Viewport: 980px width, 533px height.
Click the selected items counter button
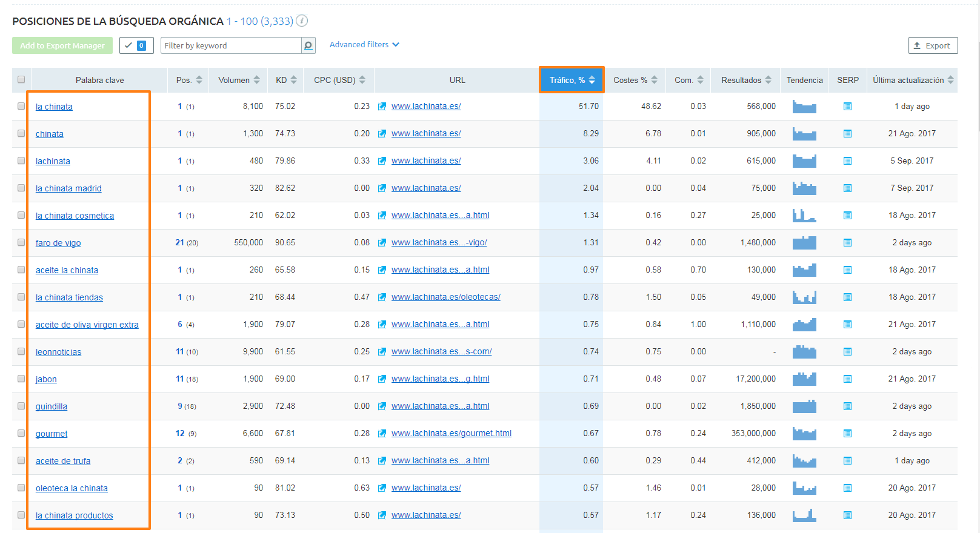pyautogui.click(x=136, y=45)
